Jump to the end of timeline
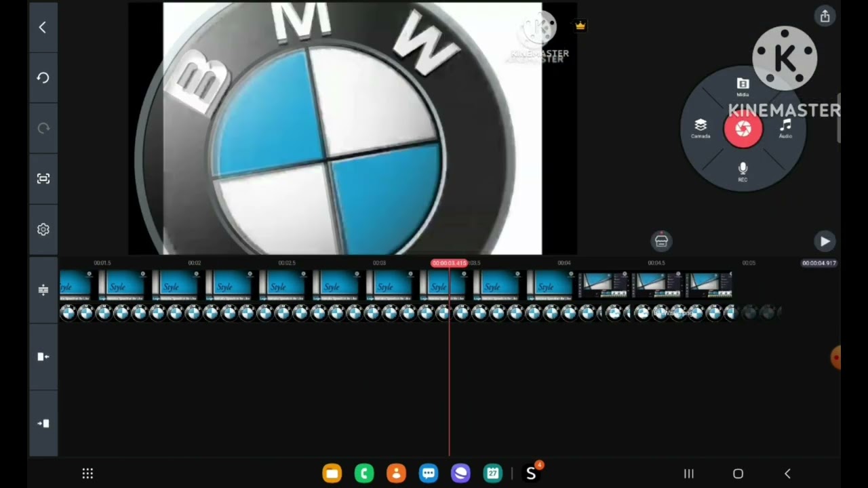Screen dimensions: 868x488 click(43, 424)
